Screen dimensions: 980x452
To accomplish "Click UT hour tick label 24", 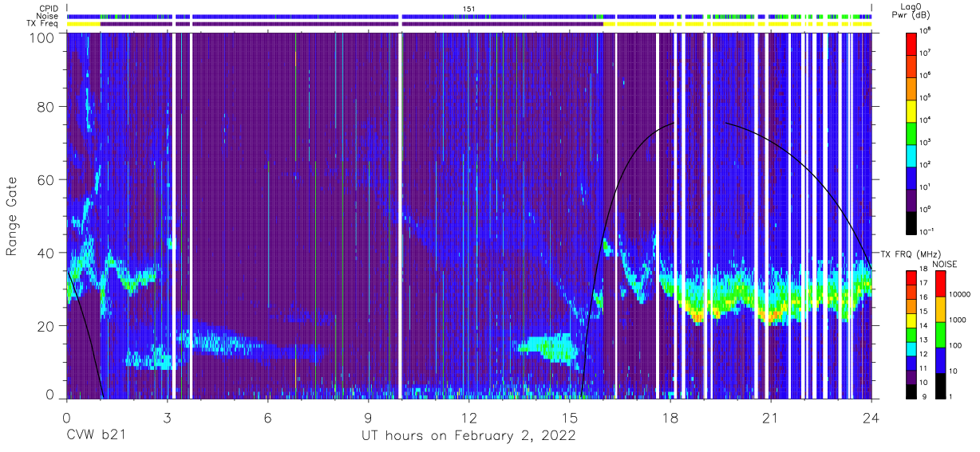I will (871, 417).
